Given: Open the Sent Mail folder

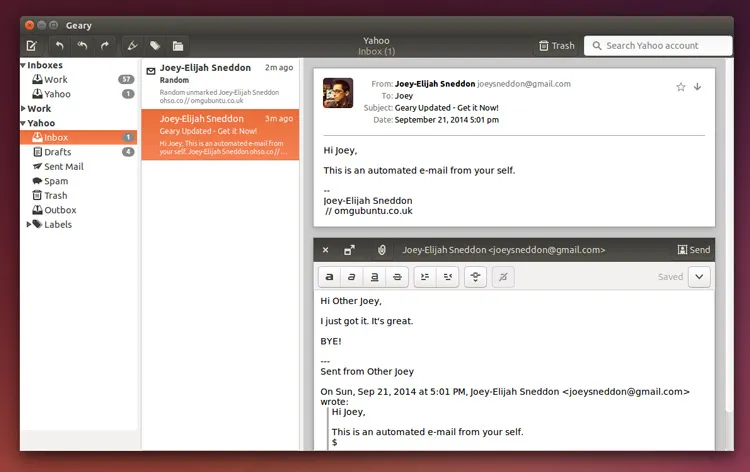Looking at the screenshot, I should (x=63, y=167).
